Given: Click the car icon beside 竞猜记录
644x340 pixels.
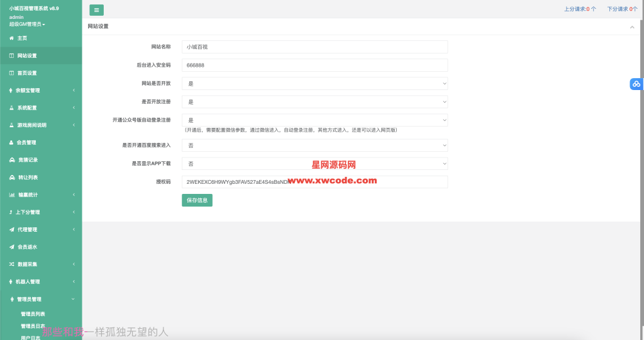Looking at the screenshot, I should point(11,160).
